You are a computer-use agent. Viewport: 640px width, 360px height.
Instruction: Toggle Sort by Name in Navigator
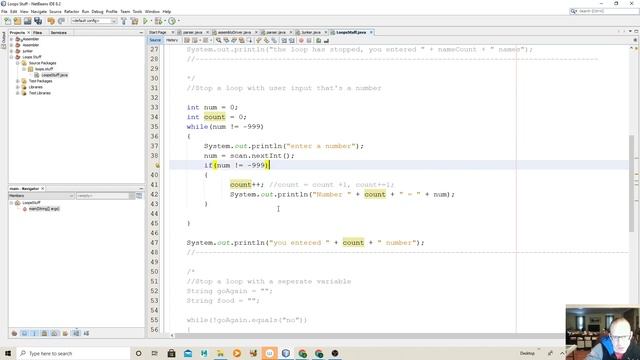[76, 333]
